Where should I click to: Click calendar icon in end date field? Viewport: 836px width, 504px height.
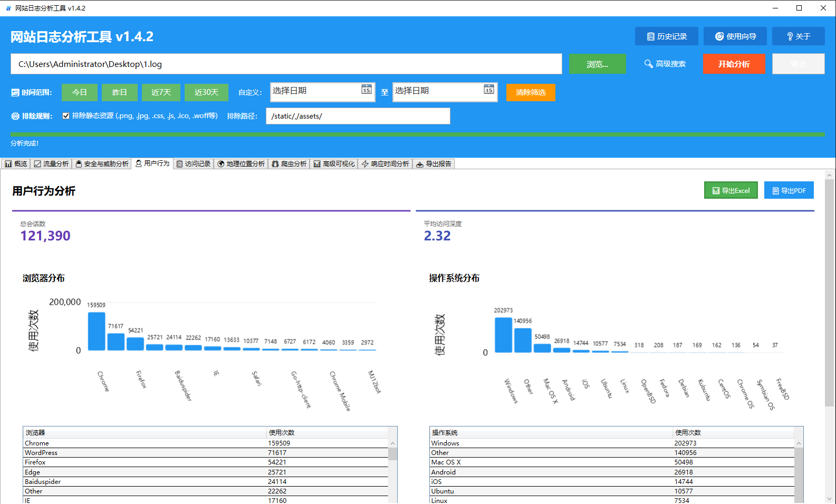pos(488,90)
